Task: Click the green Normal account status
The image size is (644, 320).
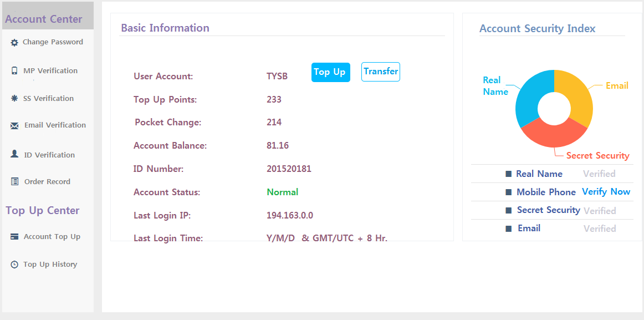Action: [x=283, y=192]
